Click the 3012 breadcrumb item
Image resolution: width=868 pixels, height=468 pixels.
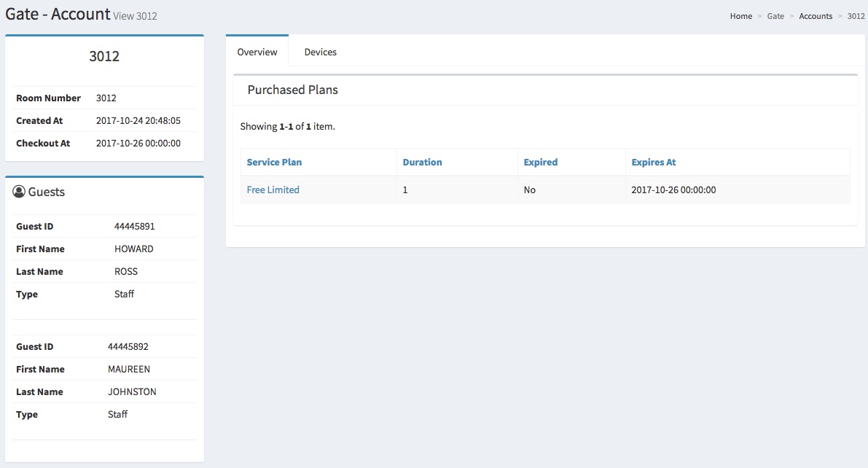pyautogui.click(x=856, y=16)
